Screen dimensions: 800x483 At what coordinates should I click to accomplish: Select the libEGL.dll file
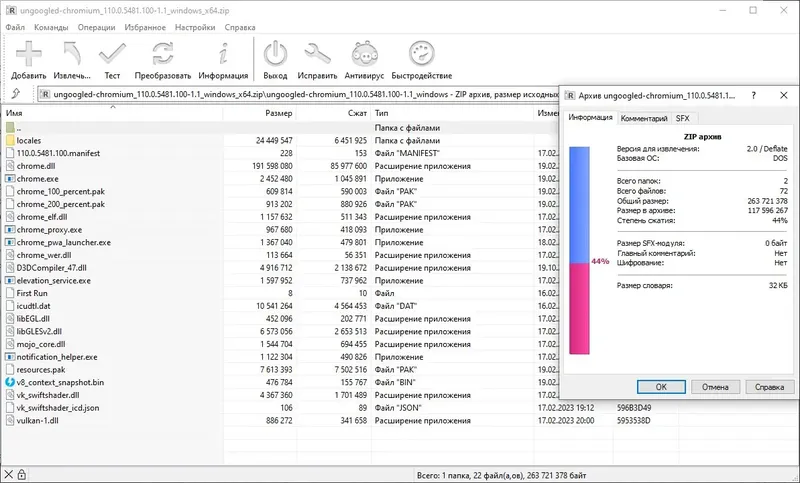[x=33, y=319]
